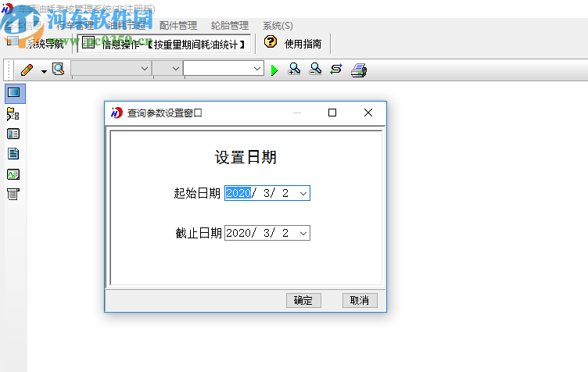Expand the 起始日期 date dropdown
Image resolution: width=588 pixels, height=372 pixels.
pos(303,193)
